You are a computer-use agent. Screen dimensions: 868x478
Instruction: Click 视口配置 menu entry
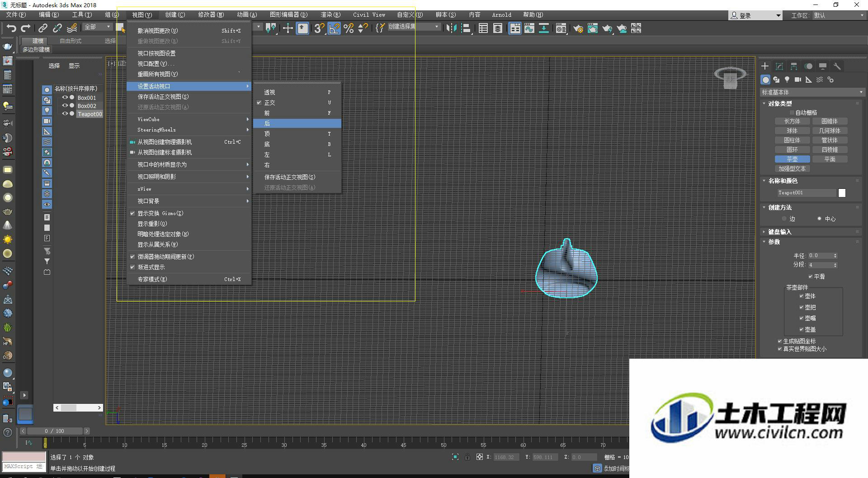[x=189, y=64]
